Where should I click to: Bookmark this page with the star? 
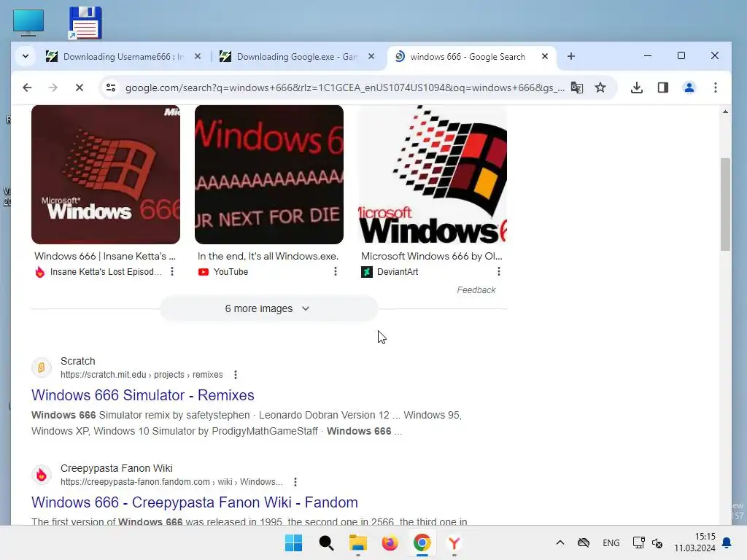click(x=600, y=87)
